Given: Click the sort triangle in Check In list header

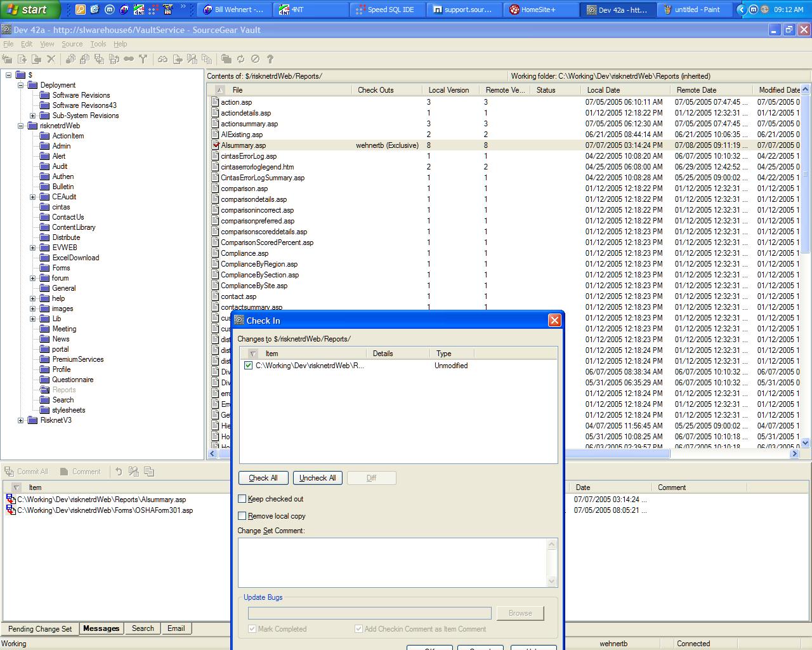Looking at the screenshot, I should click(252, 354).
